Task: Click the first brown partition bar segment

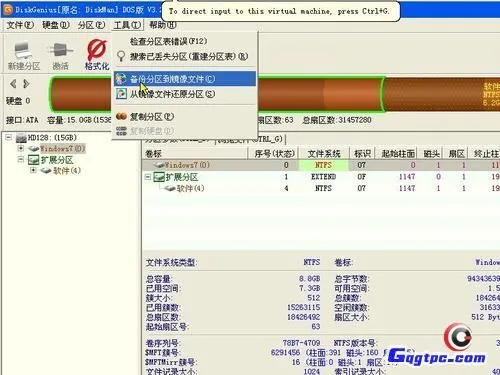Action: click(x=217, y=94)
